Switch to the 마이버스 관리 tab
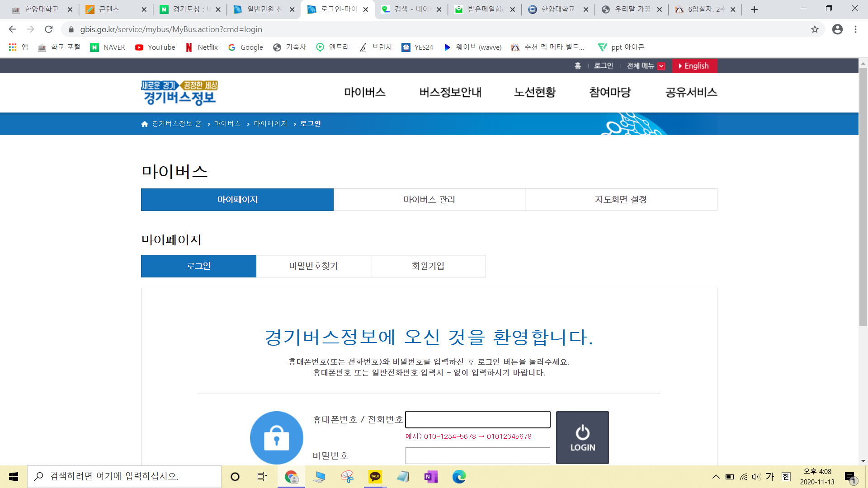 pos(429,200)
